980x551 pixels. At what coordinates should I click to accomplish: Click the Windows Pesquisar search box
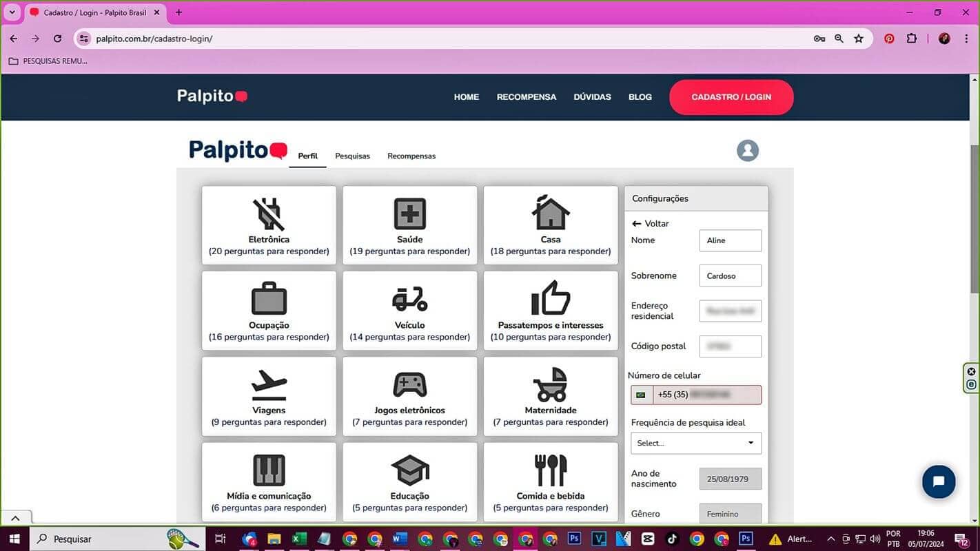[x=117, y=539]
